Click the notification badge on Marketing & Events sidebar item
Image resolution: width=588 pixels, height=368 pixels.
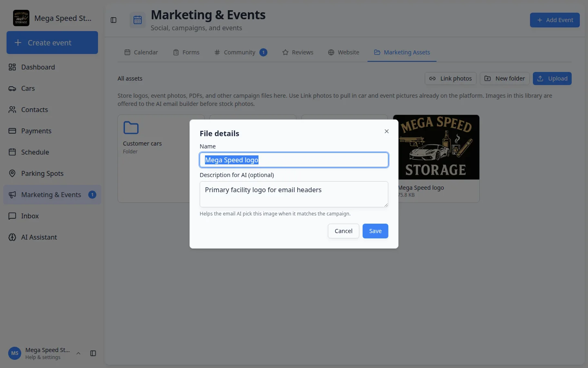click(92, 195)
